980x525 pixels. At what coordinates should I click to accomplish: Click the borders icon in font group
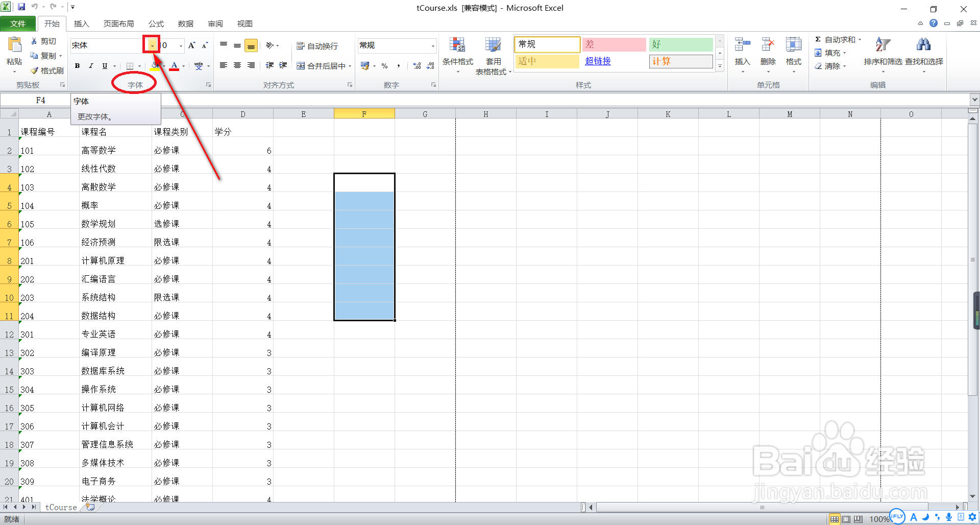click(x=130, y=66)
